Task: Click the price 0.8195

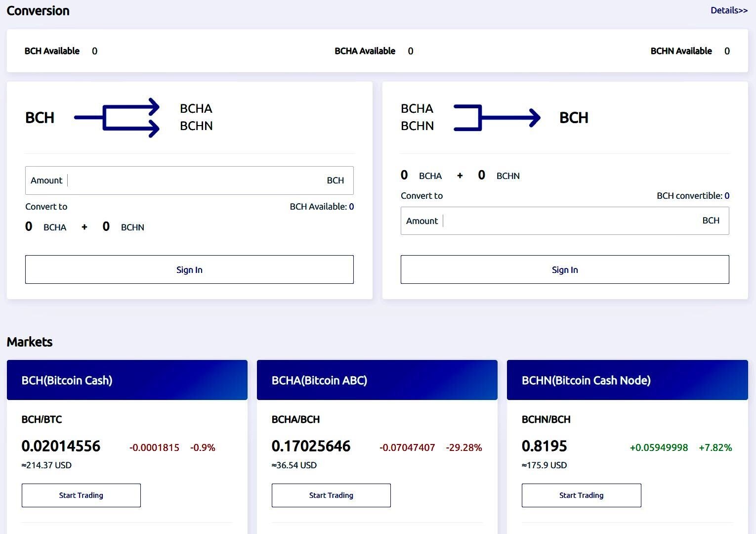Action: 545,446
